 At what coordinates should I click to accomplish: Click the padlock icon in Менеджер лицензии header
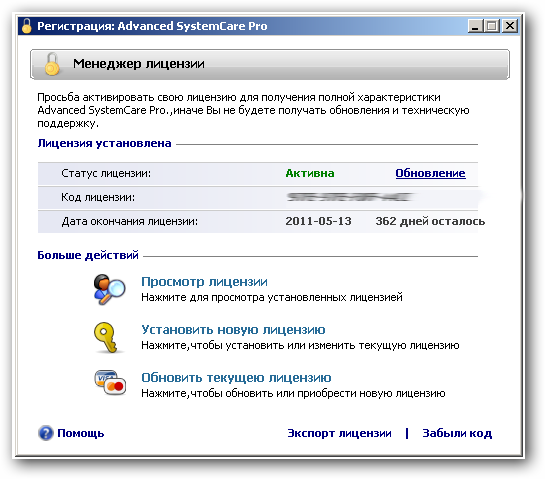click(x=52, y=64)
